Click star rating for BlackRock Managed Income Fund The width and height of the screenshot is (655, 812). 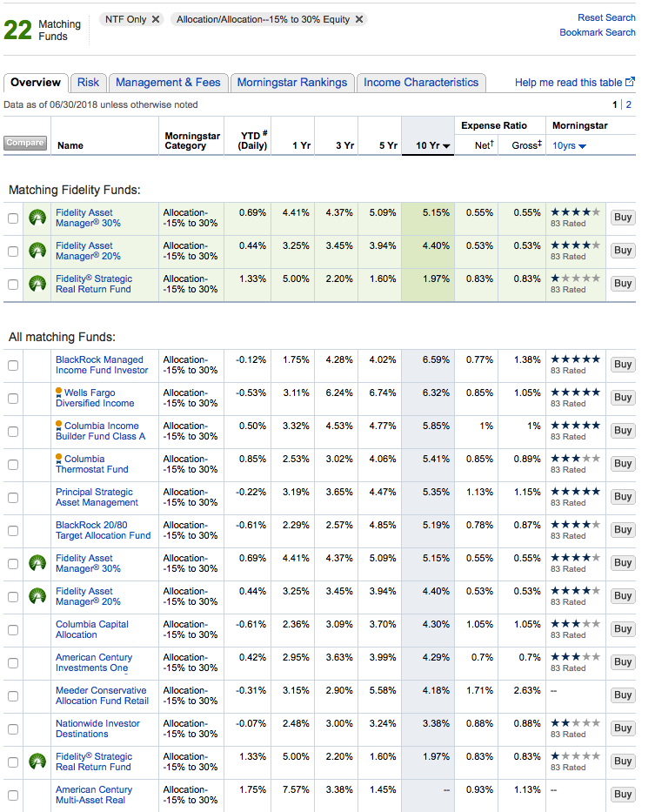pos(575,359)
